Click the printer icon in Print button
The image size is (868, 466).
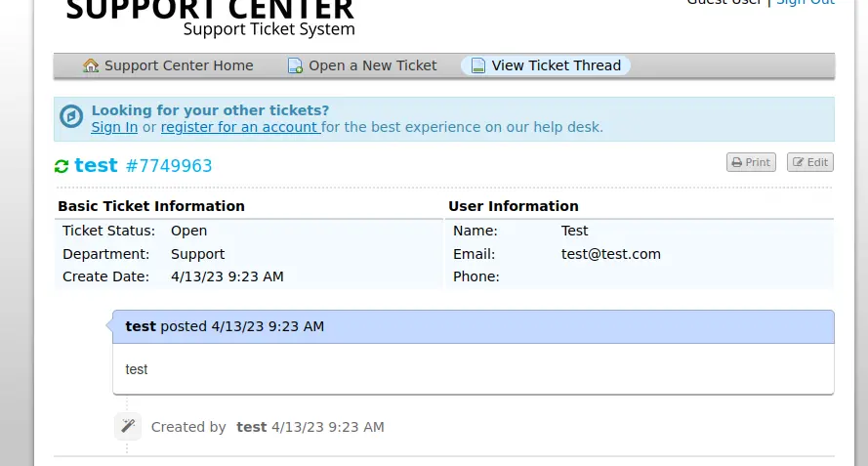tap(737, 162)
